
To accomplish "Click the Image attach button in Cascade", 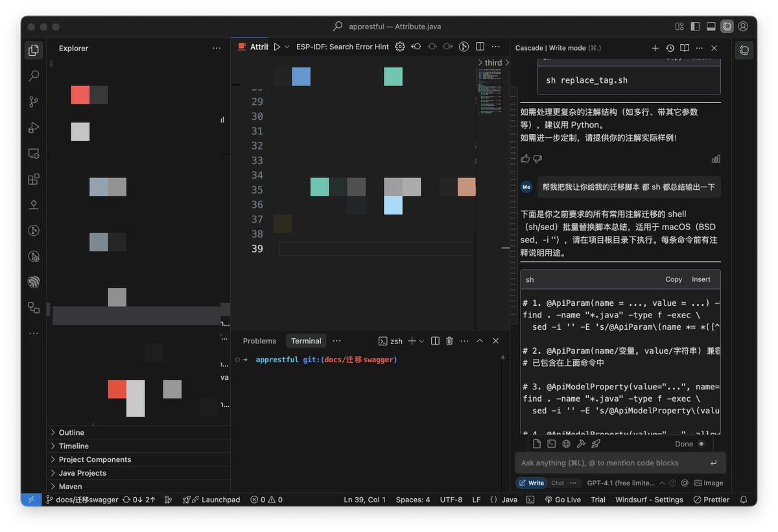I will coord(709,483).
